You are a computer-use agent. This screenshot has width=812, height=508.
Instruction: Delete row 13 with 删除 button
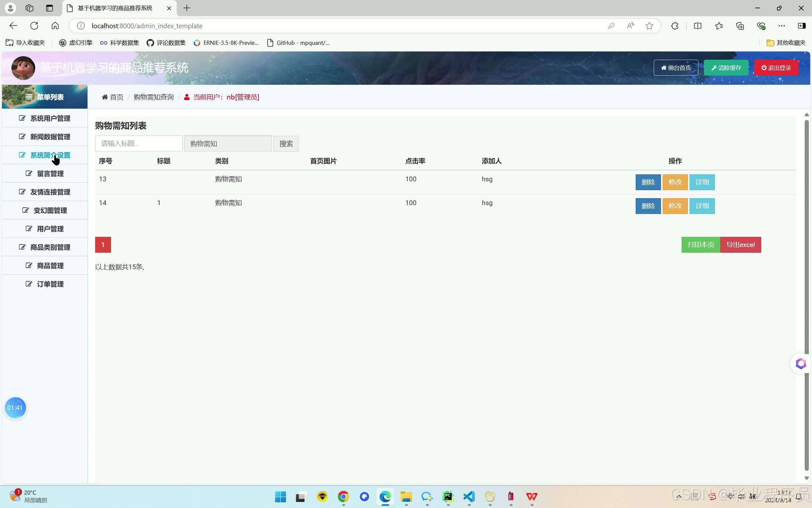tap(648, 182)
